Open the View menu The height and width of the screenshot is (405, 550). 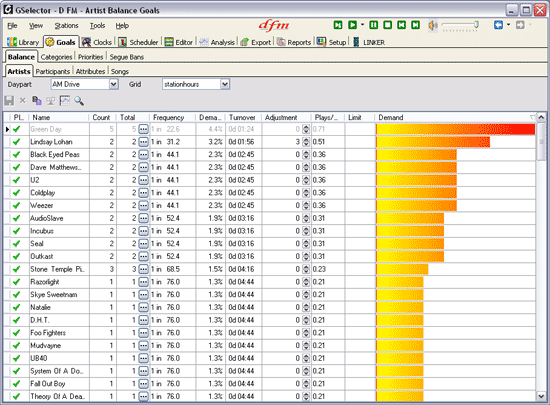[36, 26]
